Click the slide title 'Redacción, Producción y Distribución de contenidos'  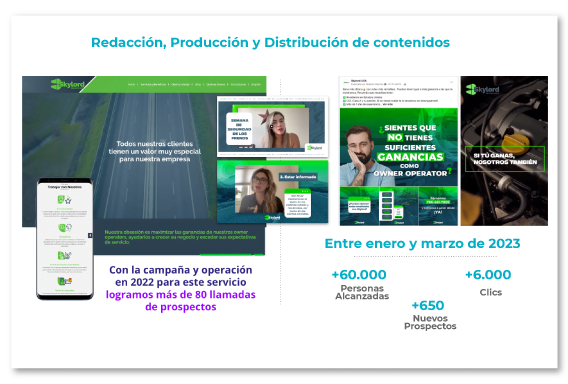click(x=270, y=42)
